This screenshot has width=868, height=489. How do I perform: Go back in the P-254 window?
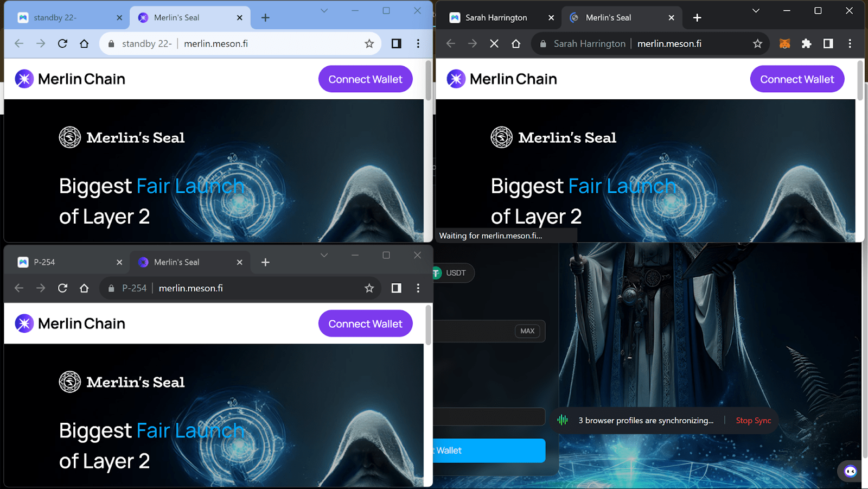(x=19, y=288)
